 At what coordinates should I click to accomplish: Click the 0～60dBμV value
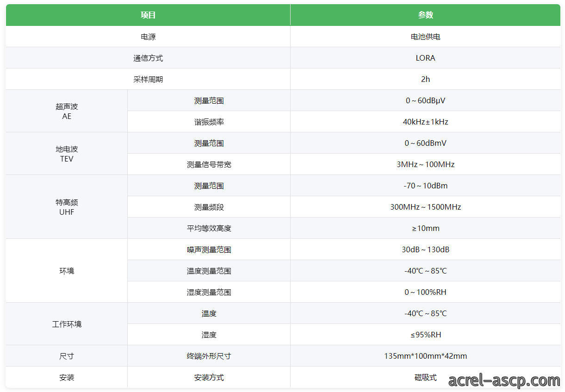[x=425, y=100]
